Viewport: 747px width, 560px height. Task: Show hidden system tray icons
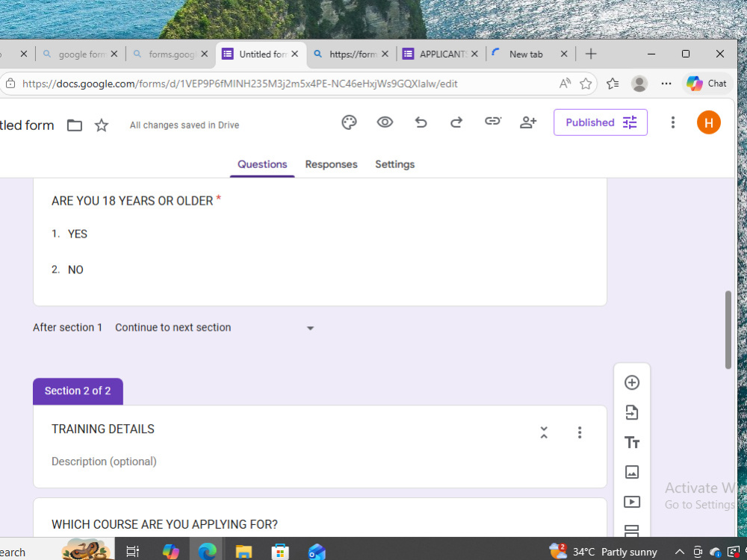(x=679, y=552)
